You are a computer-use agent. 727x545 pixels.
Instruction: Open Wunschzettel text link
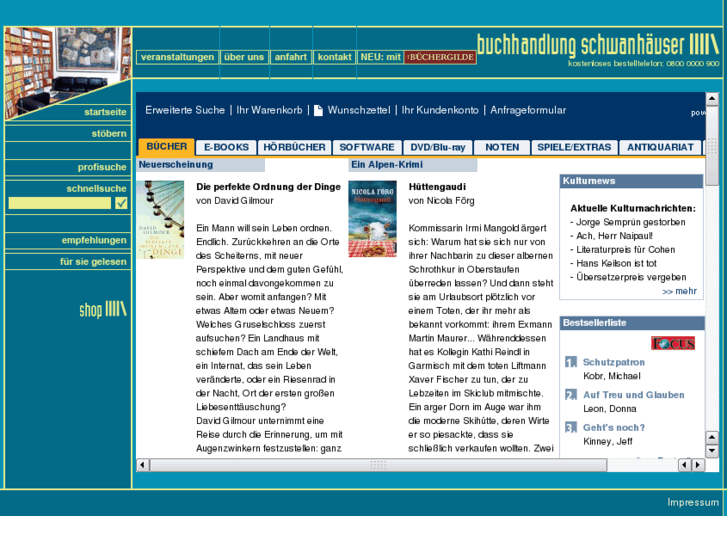pos(359,110)
